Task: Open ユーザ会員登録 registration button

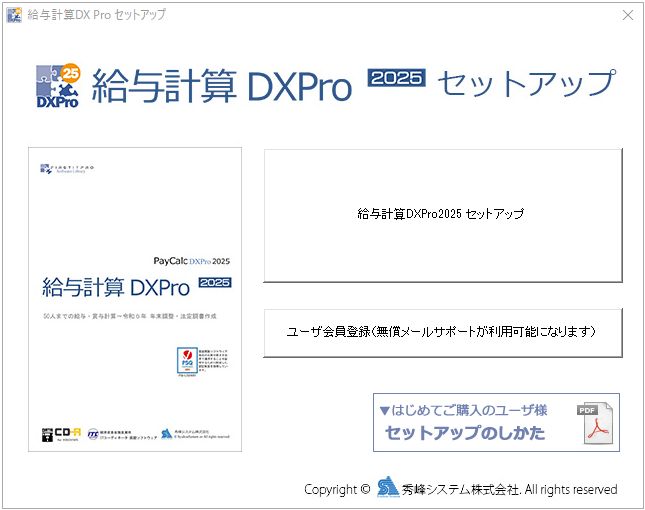Action: (443, 333)
